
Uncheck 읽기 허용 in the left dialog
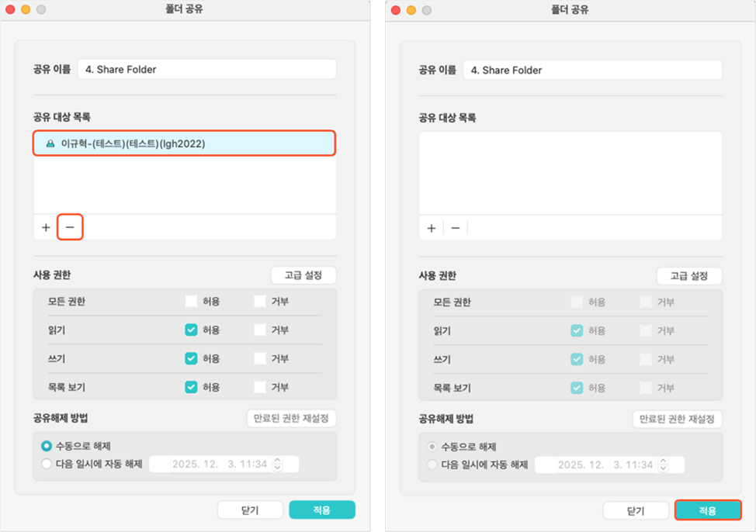pyautogui.click(x=191, y=330)
